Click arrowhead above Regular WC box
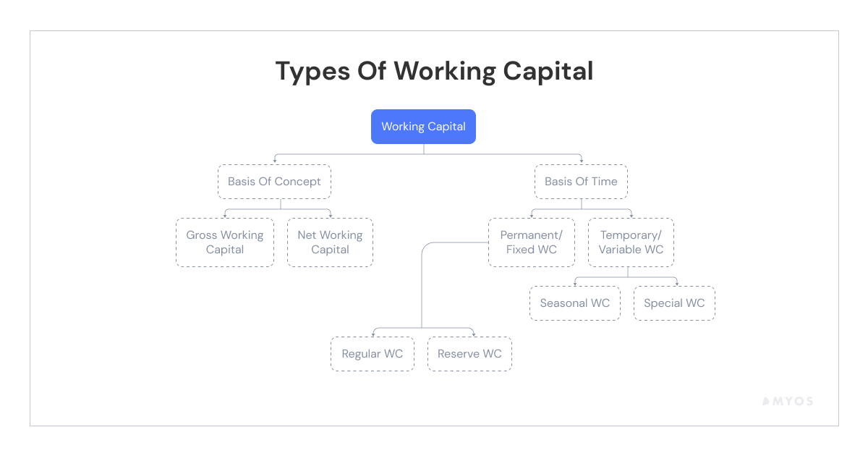 [373, 334]
